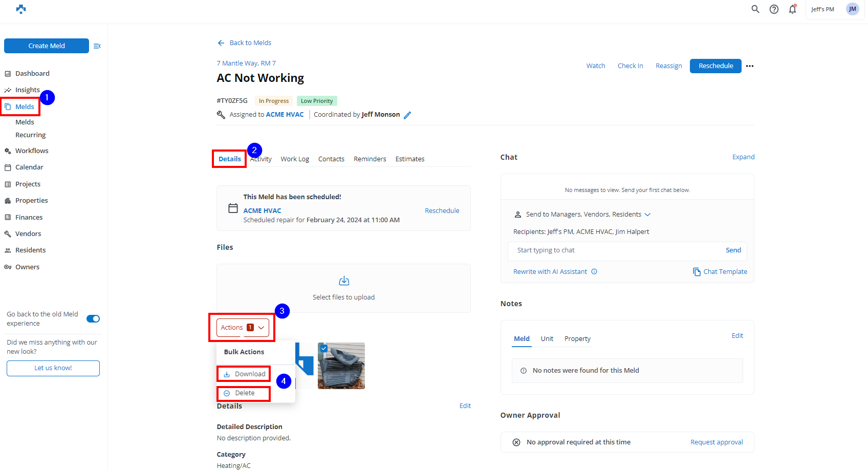Viewport: 868px width, 470px height.
Task: Click the chat message input field
Action: coord(617,250)
